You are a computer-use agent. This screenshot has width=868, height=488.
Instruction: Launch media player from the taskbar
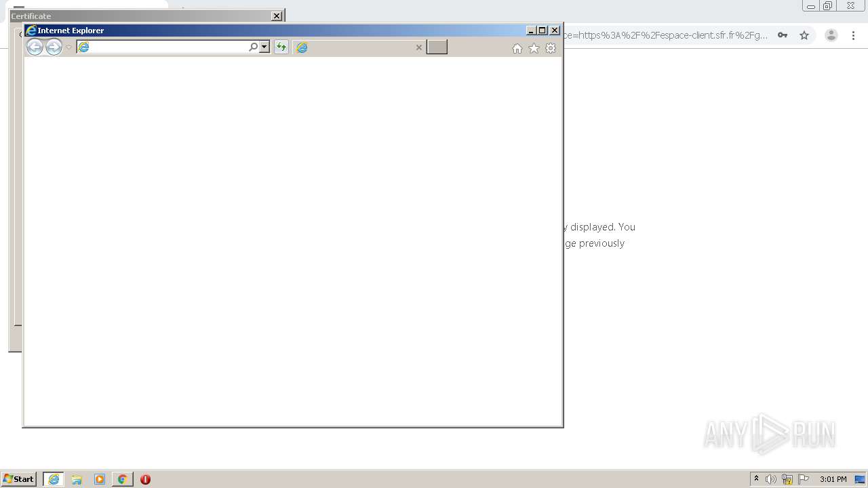100,479
